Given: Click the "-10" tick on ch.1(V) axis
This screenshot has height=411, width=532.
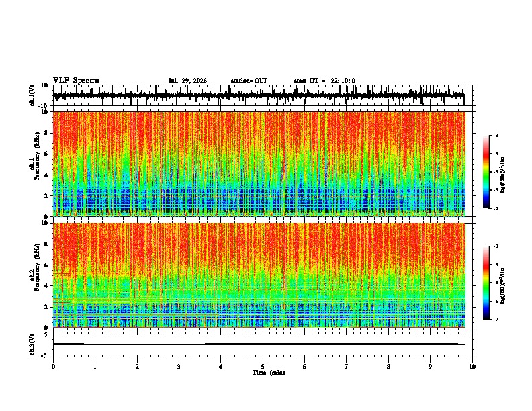Looking at the screenshot, I should (44, 106).
